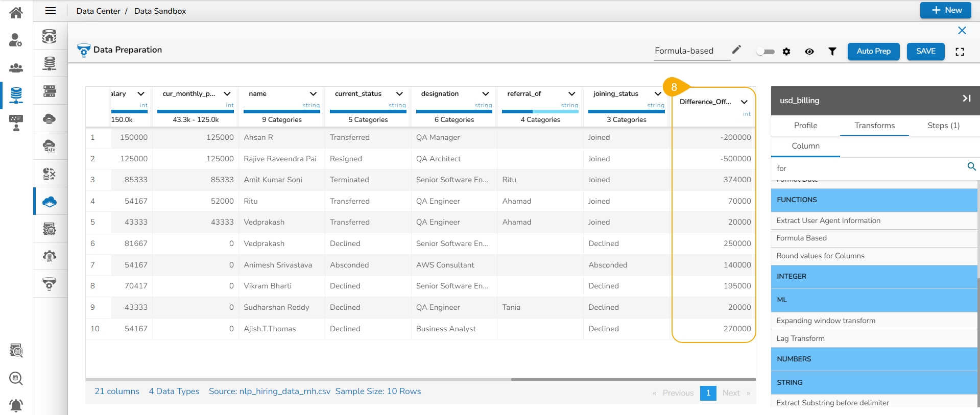980x415 pixels.
Task: Open the joining_status column dropdown
Action: pyautogui.click(x=658, y=94)
